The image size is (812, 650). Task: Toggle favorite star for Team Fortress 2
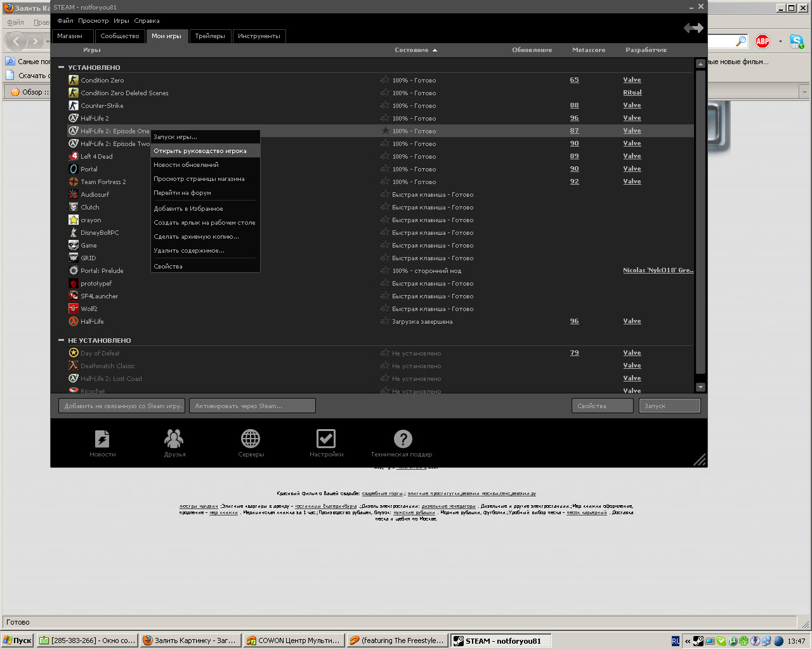385,182
